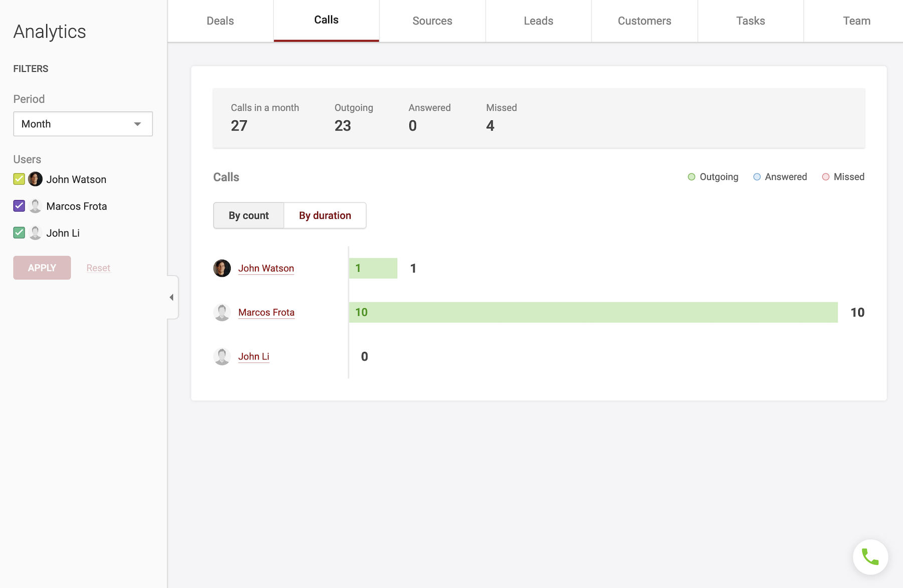Click John Watson's avatar in the chart
Screen dimensions: 903x588
pos(222,268)
